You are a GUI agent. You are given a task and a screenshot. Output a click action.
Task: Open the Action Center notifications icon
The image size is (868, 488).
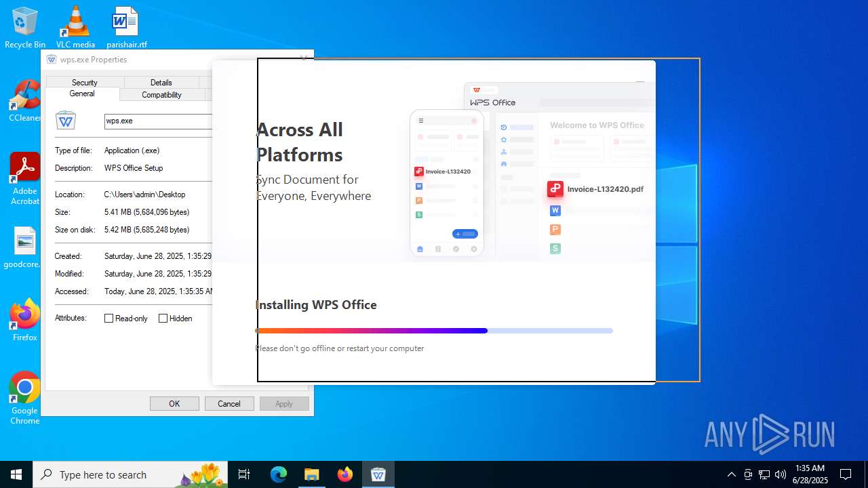click(846, 474)
